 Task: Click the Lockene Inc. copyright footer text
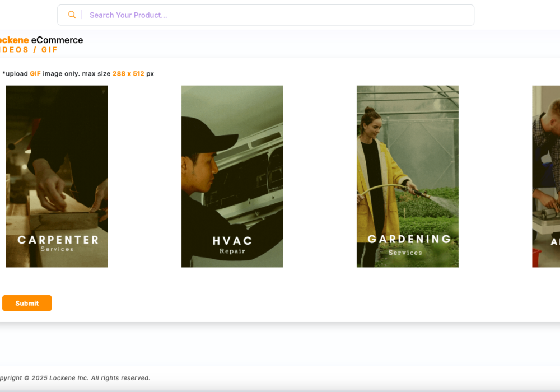click(x=74, y=378)
